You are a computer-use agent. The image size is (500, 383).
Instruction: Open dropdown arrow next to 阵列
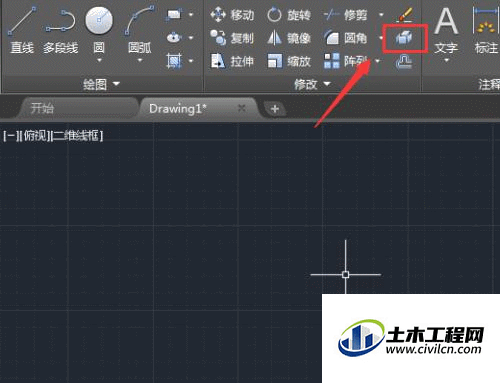point(378,61)
